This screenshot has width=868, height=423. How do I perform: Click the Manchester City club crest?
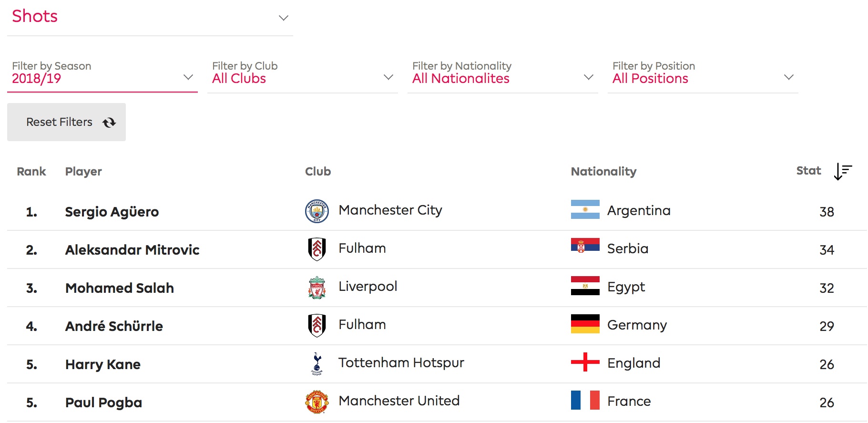pos(317,211)
